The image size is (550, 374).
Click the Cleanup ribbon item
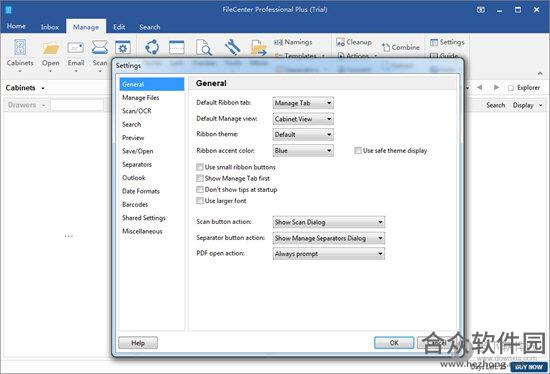click(x=354, y=42)
